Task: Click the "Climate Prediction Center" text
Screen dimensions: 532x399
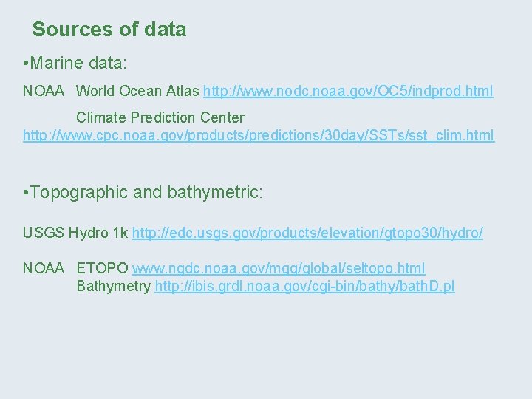Action: click(160, 118)
